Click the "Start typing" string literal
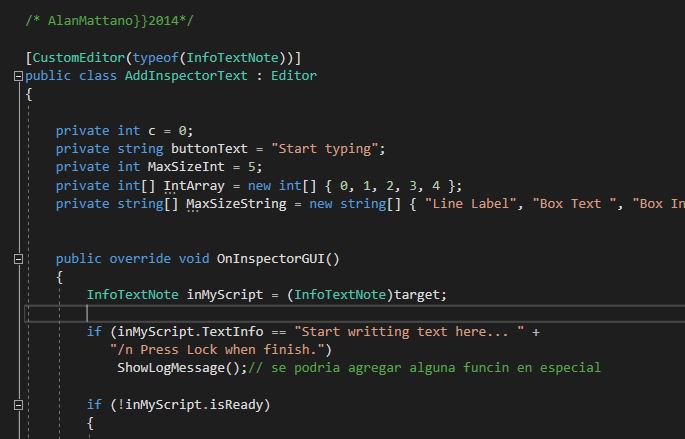 pyautogui.click(x=325, y=149)
